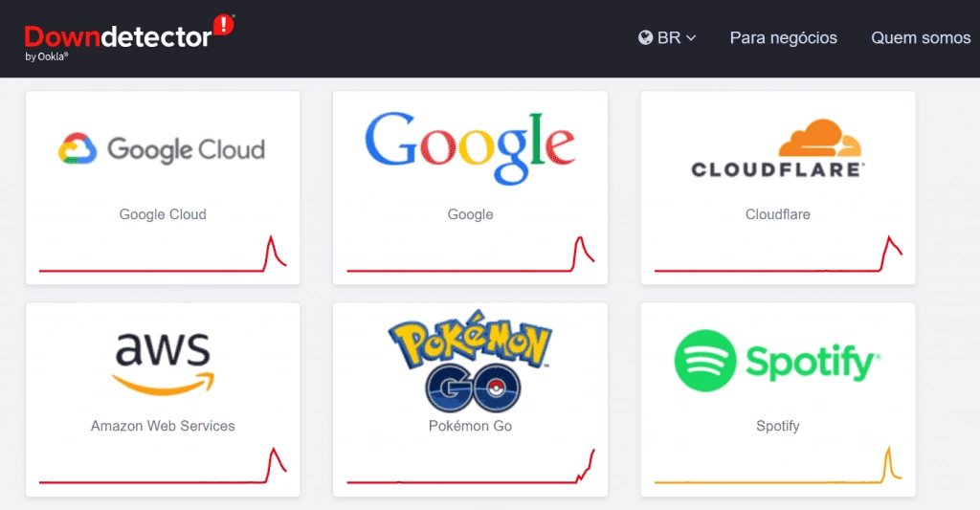The height and width of the screenshot is (510, 980).
Task: Click the globe icon beside BR
Action: pyautogui.click(x=646, y=37)
